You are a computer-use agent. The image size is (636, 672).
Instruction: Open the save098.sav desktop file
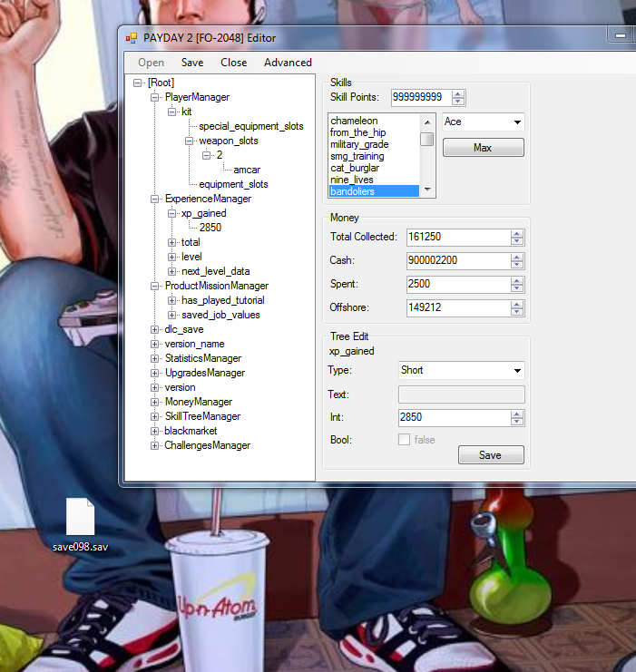[x=80, y=517]
